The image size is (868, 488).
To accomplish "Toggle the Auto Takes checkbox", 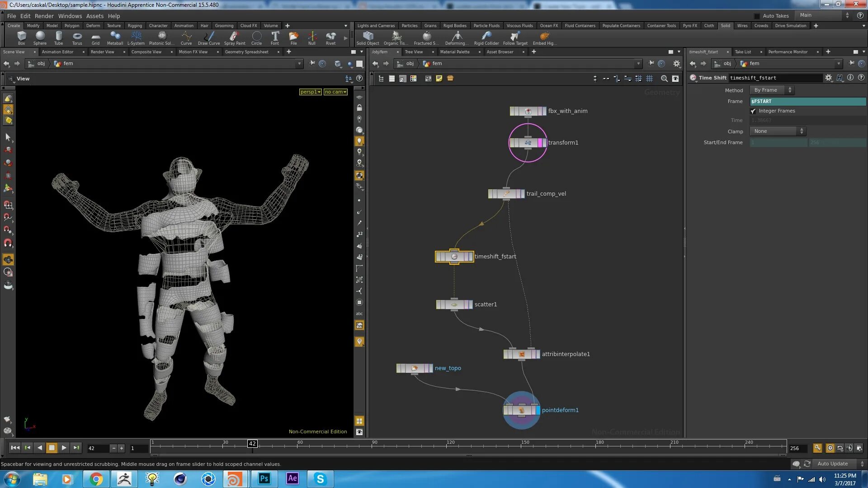I will pos(757,16).
